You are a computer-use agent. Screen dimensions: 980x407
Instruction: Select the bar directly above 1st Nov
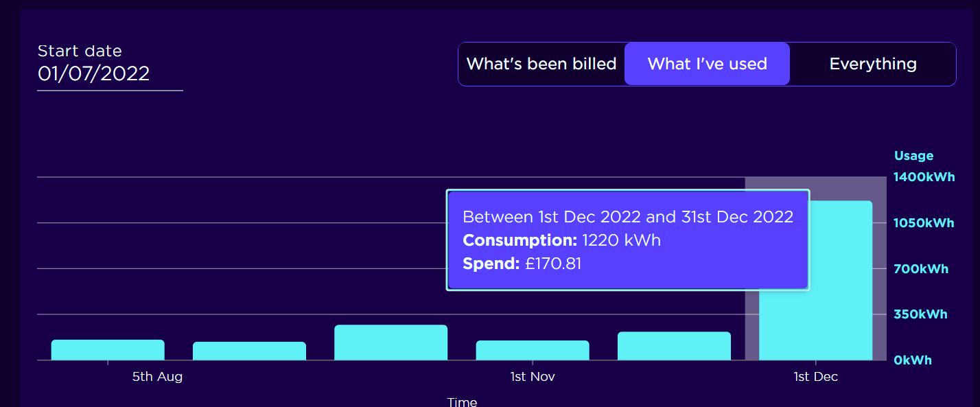[x=533, y=350]
